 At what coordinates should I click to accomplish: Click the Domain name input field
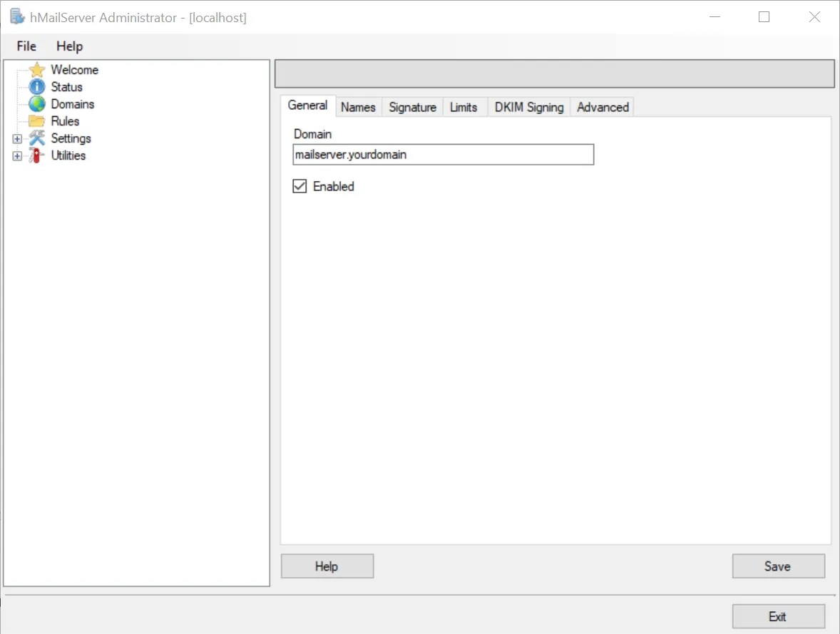coord(443,154)
